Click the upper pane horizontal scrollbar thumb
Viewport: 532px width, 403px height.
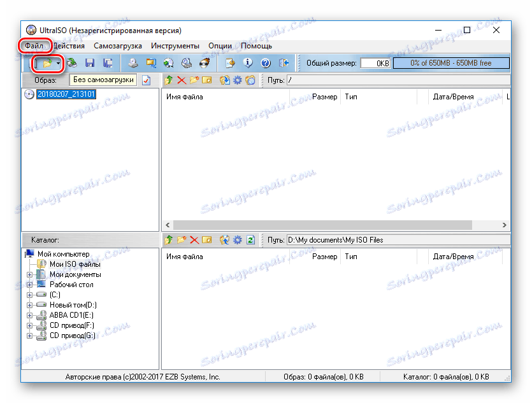322,225
